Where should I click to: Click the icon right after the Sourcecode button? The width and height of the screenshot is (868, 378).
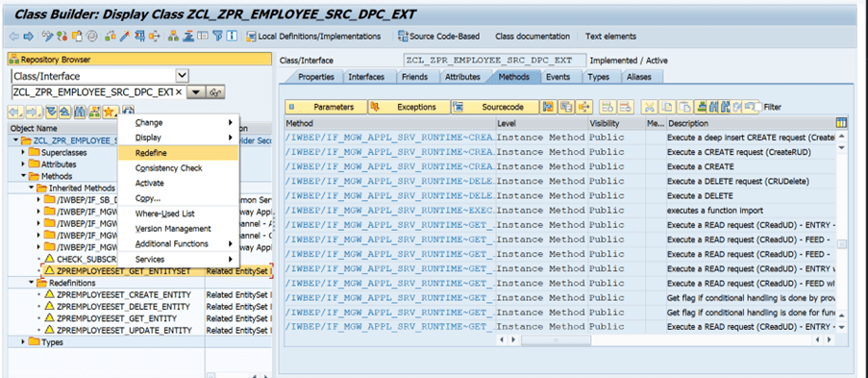(548, 107)
